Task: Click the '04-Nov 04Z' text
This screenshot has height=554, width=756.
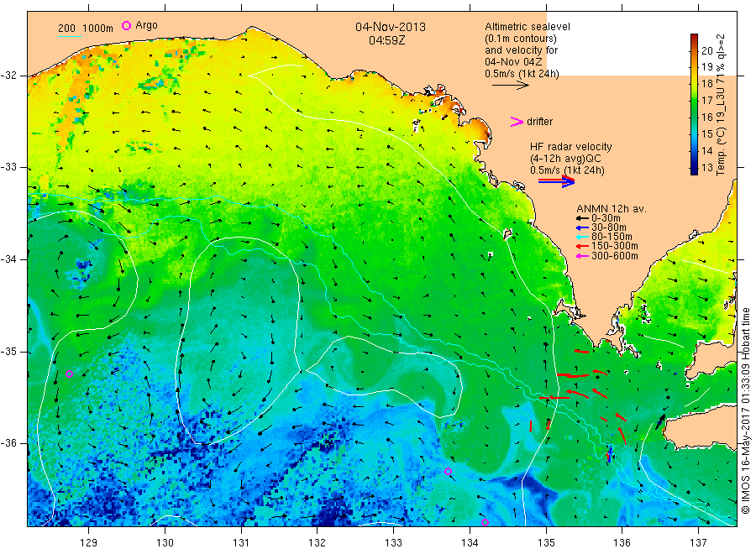Action: click(x=513, y=62)
